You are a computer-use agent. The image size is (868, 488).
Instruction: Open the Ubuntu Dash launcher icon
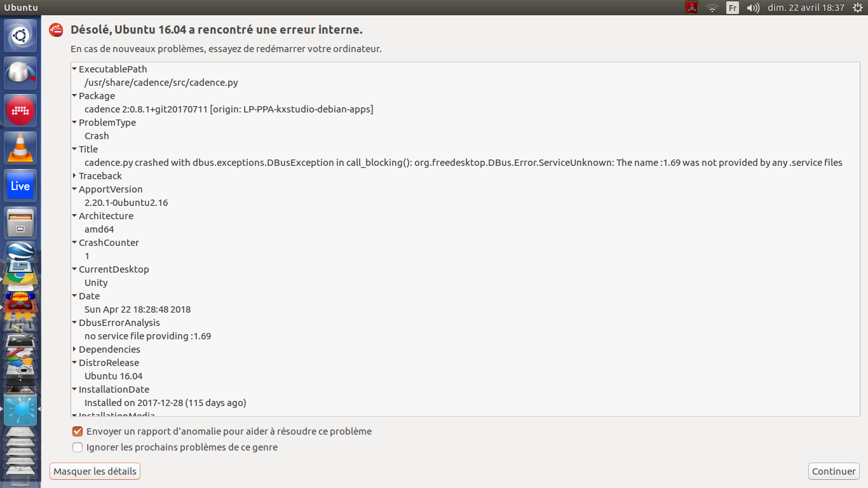click(20, 36)
